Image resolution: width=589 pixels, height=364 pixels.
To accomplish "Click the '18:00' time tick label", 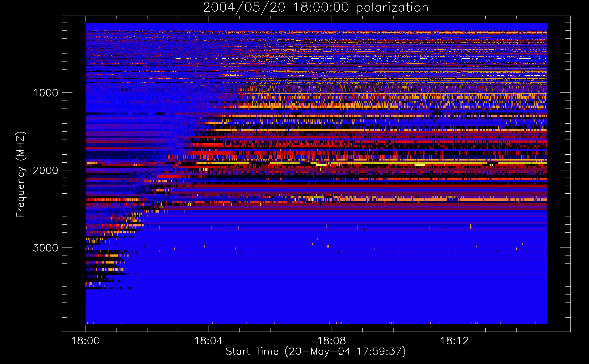I will coord(86,341).
